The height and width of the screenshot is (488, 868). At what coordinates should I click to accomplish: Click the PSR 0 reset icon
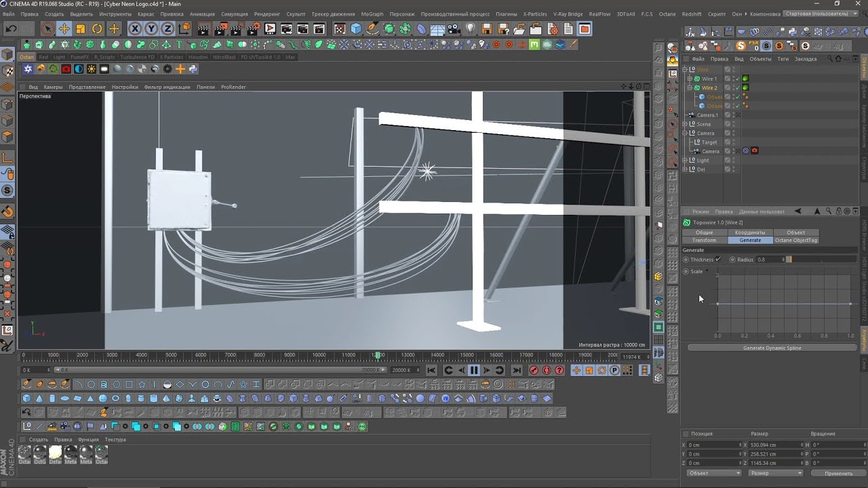coord(754,46)
